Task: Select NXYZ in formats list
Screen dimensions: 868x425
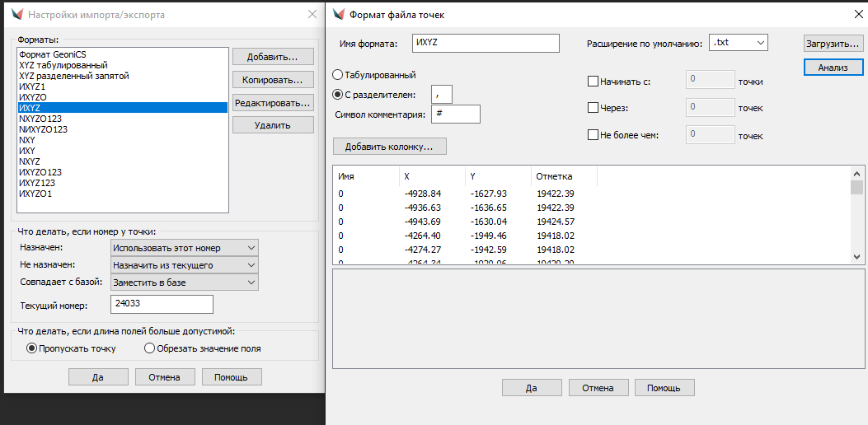Action: click(x=122, y=161)
